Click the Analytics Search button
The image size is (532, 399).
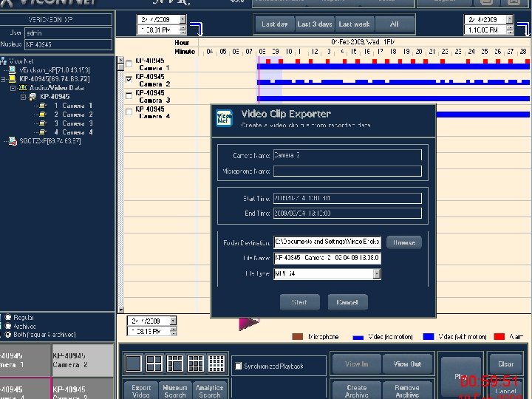pos(209,390)
